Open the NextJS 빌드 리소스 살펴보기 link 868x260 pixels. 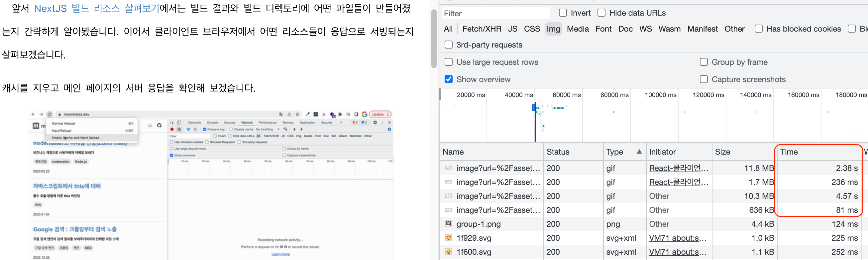[97, 8]
